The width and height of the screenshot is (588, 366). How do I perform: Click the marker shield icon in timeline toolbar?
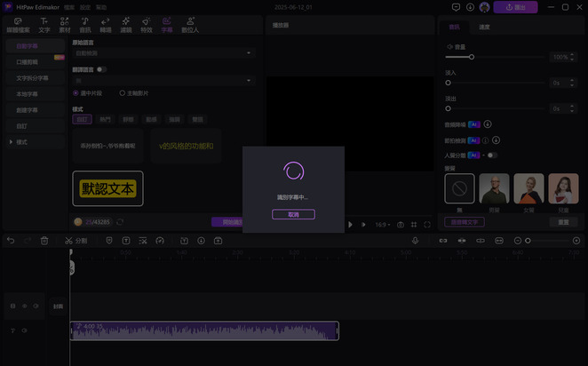click(109, 241)
